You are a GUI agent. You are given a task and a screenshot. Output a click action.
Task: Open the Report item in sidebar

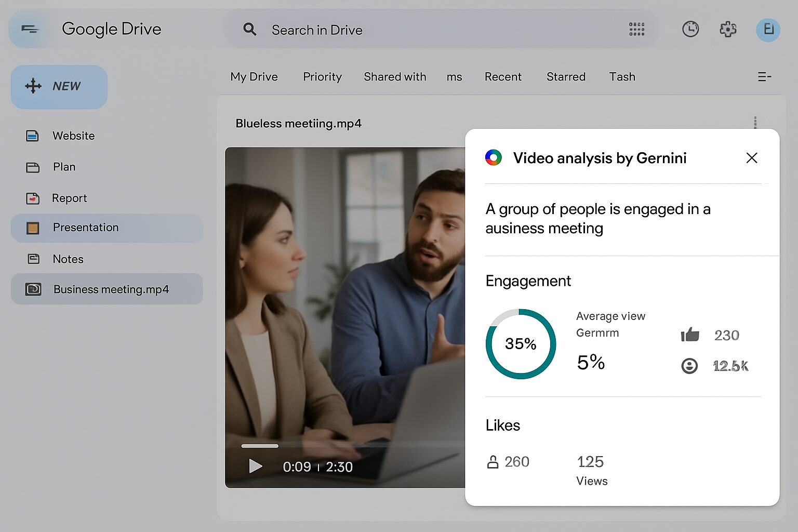(107, 198)
